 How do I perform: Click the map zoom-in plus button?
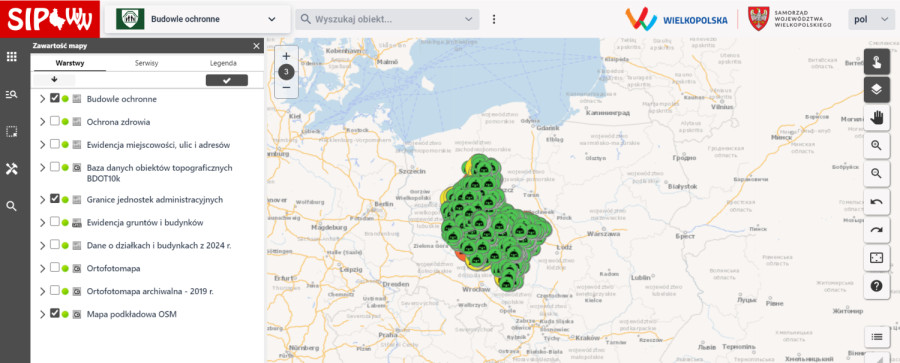[286, 56]
